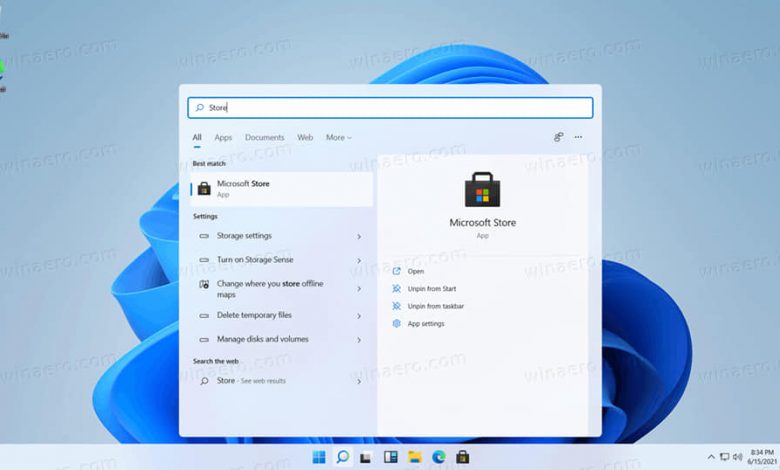
Task: Open the Microsoft Store best match result
Action: pyautogui.click(x=282, y=189)
